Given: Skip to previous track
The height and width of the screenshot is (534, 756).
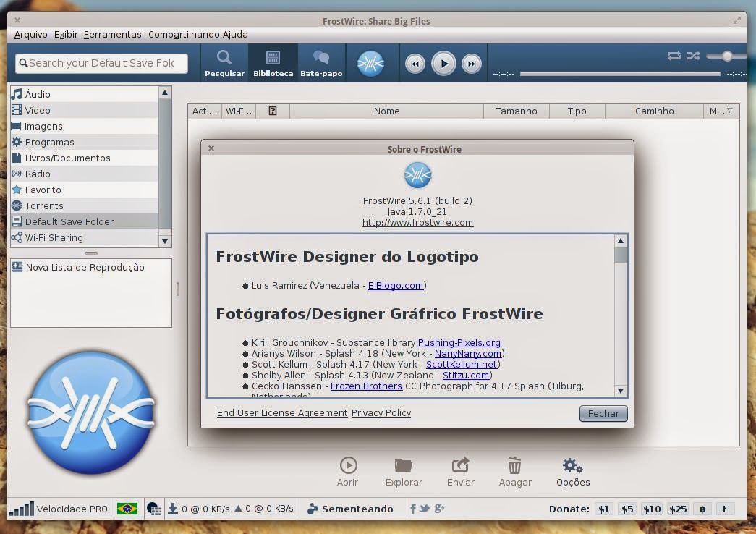Looking at the screenshot, I should coord(415,63).
